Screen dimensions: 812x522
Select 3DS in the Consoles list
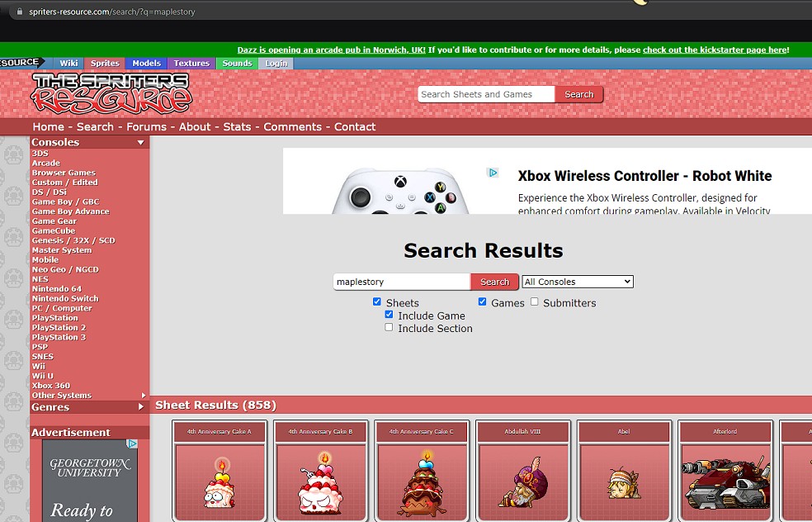40,154
